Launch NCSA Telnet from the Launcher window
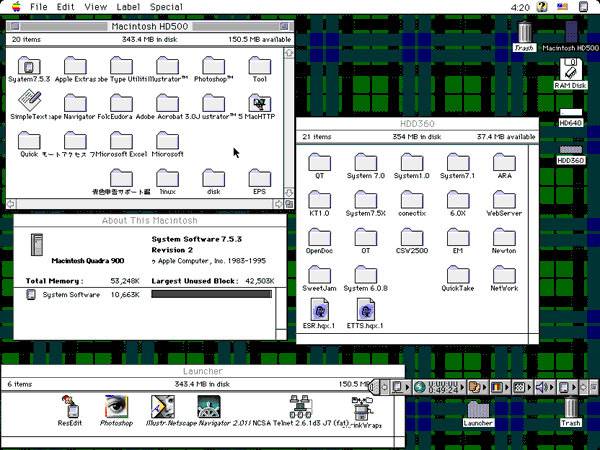The height and width of the screenshot is (450, 600). point(301,407)
